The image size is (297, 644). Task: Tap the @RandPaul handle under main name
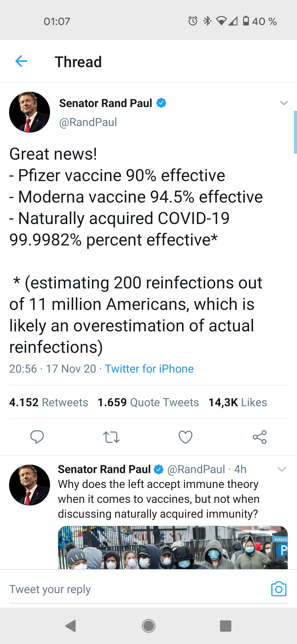(x=88, y=122)
